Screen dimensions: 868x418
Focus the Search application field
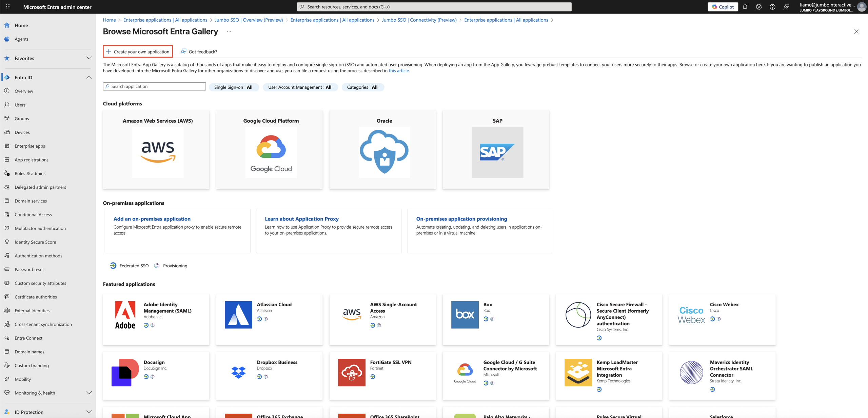(x=154, y=86)
